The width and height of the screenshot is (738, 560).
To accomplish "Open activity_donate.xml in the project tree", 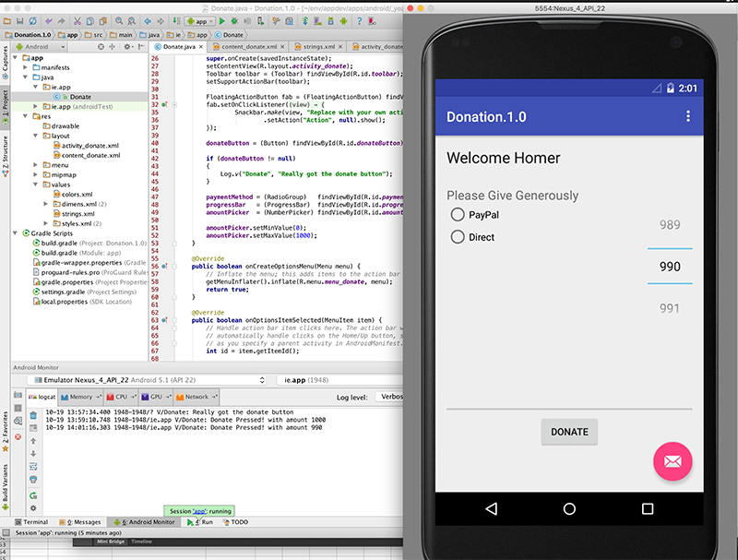I will click(x=89, y=146).
